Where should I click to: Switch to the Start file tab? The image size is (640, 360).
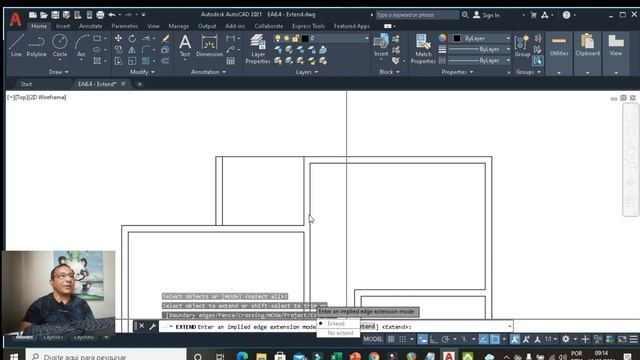pyautogui.click(x=26, y=84)
